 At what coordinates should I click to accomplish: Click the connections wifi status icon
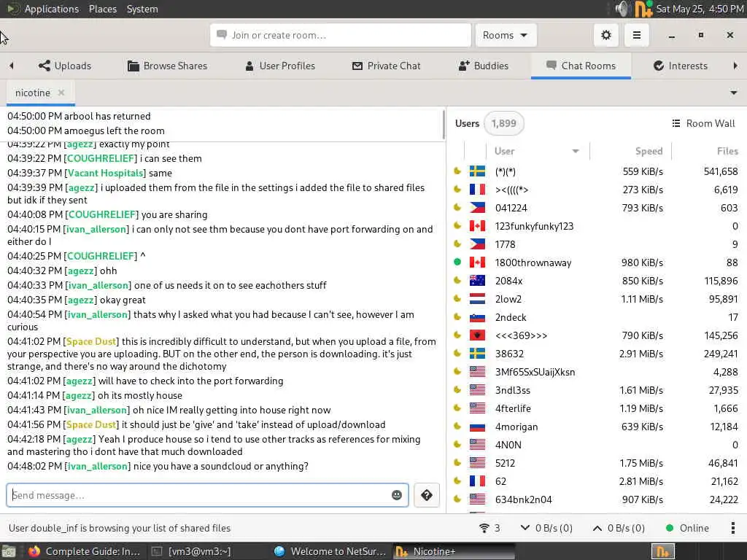pos(484,528)
